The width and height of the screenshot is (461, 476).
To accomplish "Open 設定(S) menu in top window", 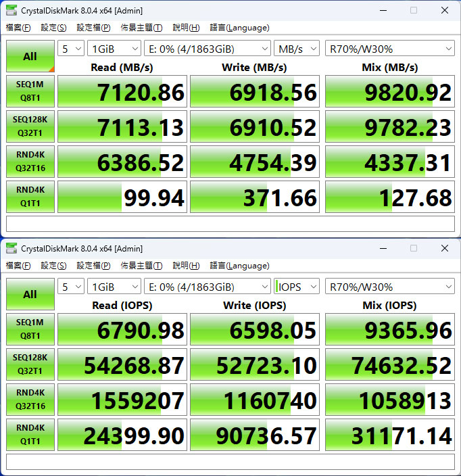I will [53, 28].
